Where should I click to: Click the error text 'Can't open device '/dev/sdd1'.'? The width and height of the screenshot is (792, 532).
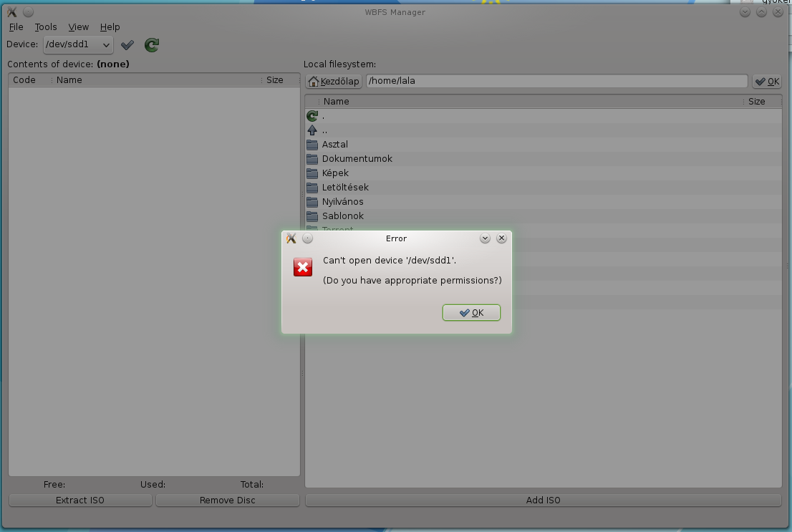coord(390,260)
